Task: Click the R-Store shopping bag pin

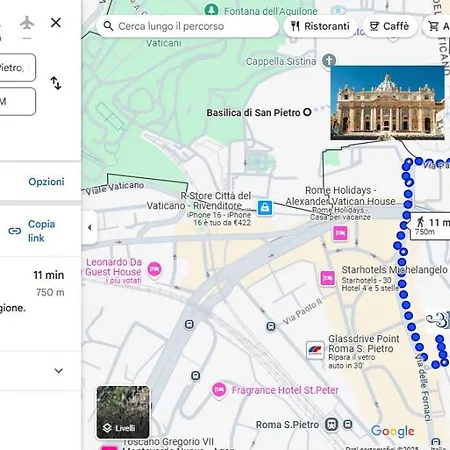Action: [x=265, y=208]
